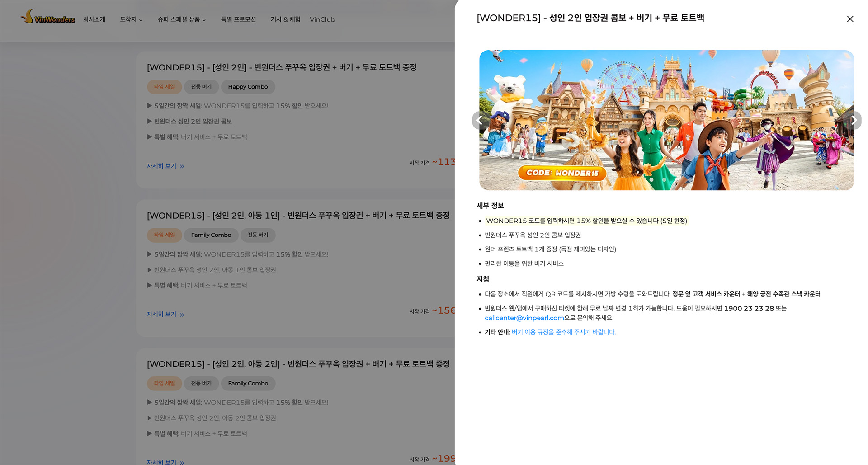
Task: Click the left carousel arrow in the modal
Action: (x=480, y=120)
